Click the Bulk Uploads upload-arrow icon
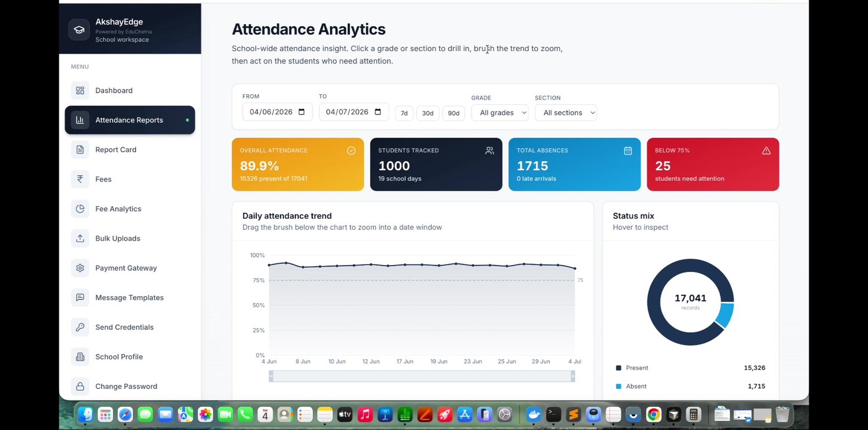The image size is (868, 430). 80,238
